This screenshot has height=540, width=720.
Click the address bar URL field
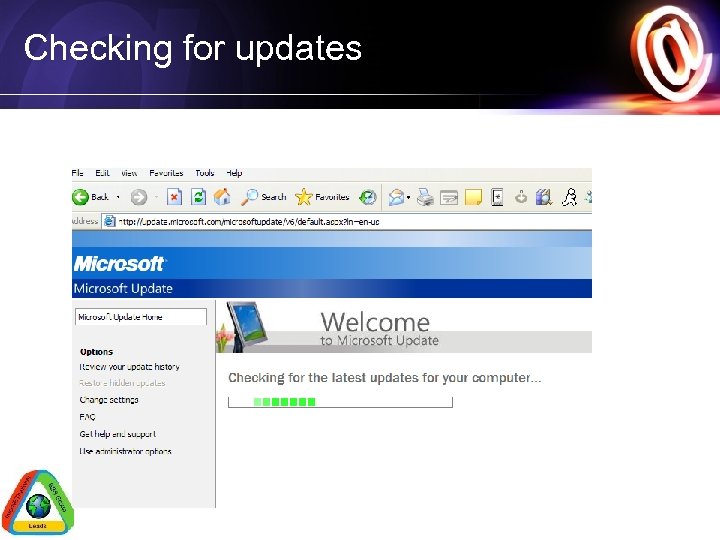[x=347, y=222]
